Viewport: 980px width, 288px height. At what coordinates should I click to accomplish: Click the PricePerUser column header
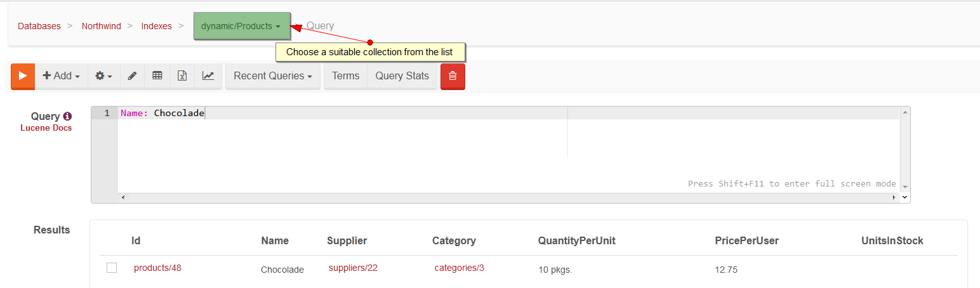[x=747, y=240]
